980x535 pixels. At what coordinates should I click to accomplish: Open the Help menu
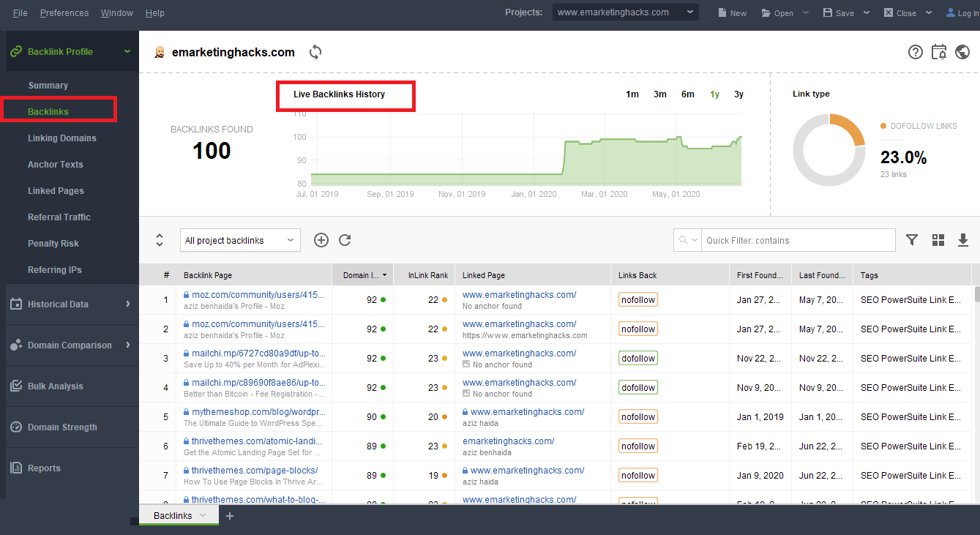pyautogui.click(x=155, y=13)
